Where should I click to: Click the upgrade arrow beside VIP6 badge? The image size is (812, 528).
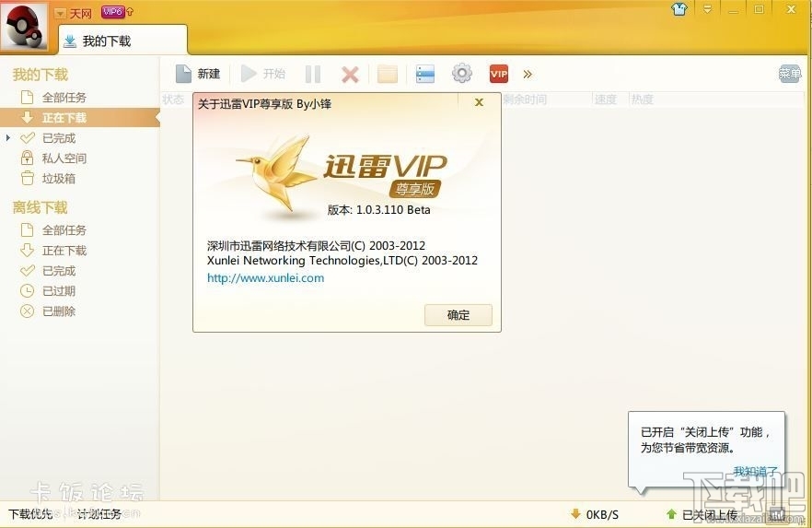coord(130,11)
